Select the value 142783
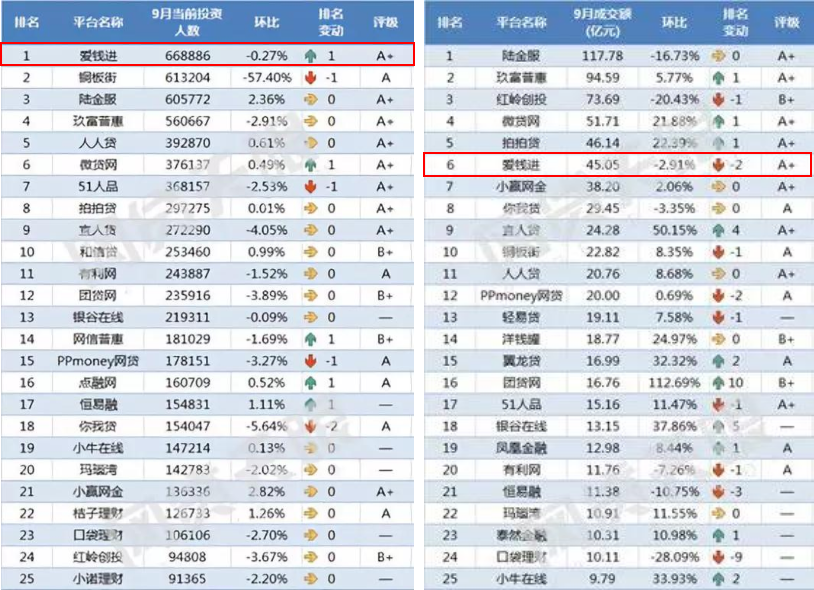Screen dimensions: 814x590 coord(187,470)
